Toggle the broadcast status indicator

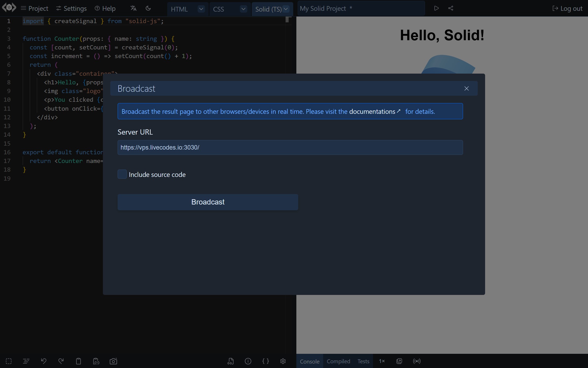click(417, 361)
